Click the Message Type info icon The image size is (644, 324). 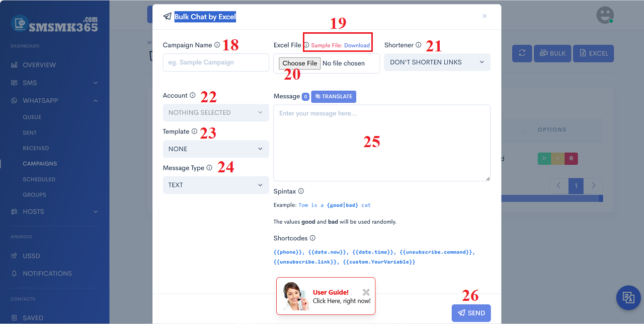point(209,168)
